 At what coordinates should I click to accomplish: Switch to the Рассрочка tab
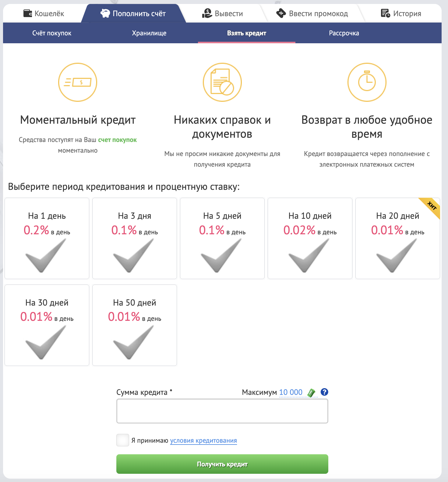click(x=344, y=33)
